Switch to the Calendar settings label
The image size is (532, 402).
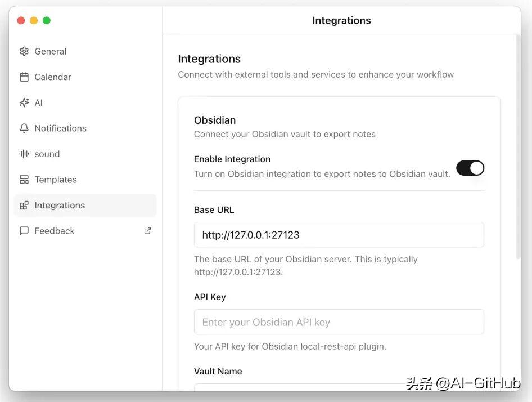(x=53, y=77)
